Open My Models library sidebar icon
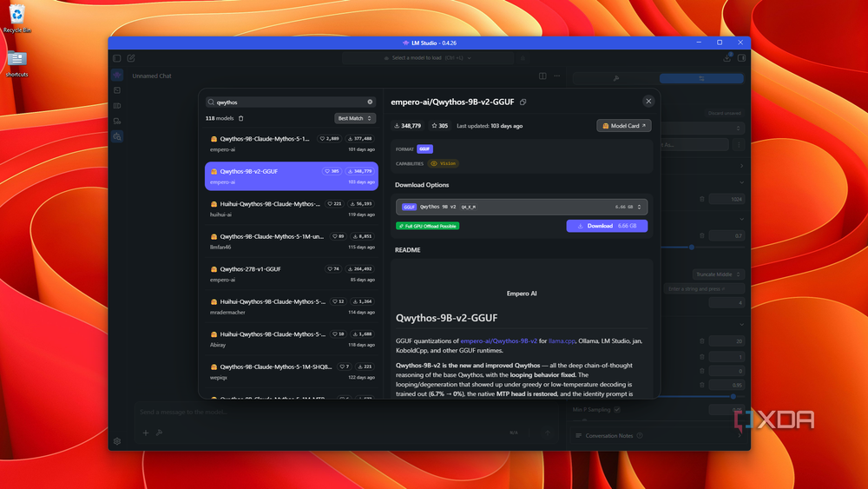This screenshot has height=489, width=868. [117, 106]
